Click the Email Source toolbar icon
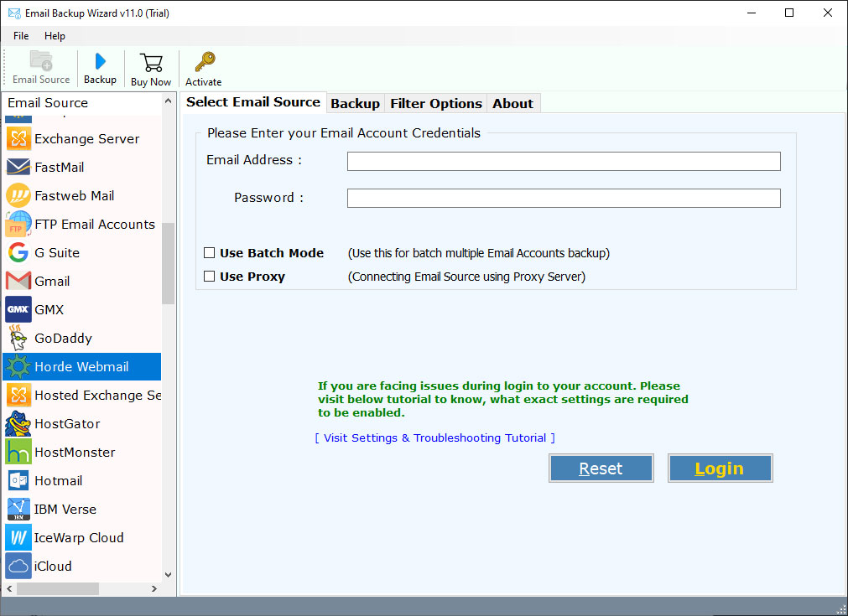 (x=41, y=61)
